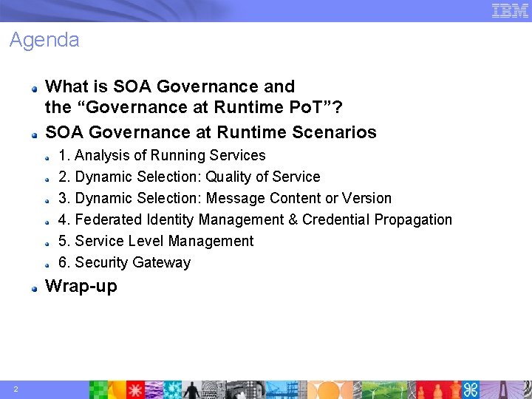This screenshot has width=532, height=399.
Task: Click the "Governance at Runtime PoT" line
Action: click(x=194, y=107)
